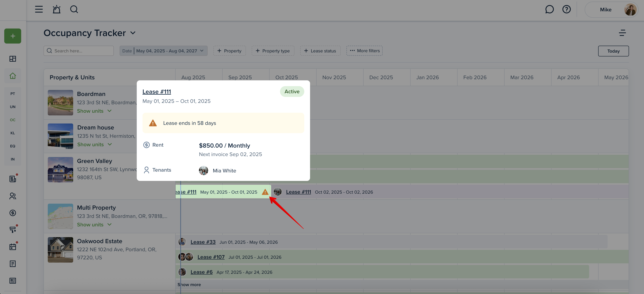The width and height of the screenshot is (644, 294).
Task: Click Mia White's avatar in popup
Action: [204, 171]
